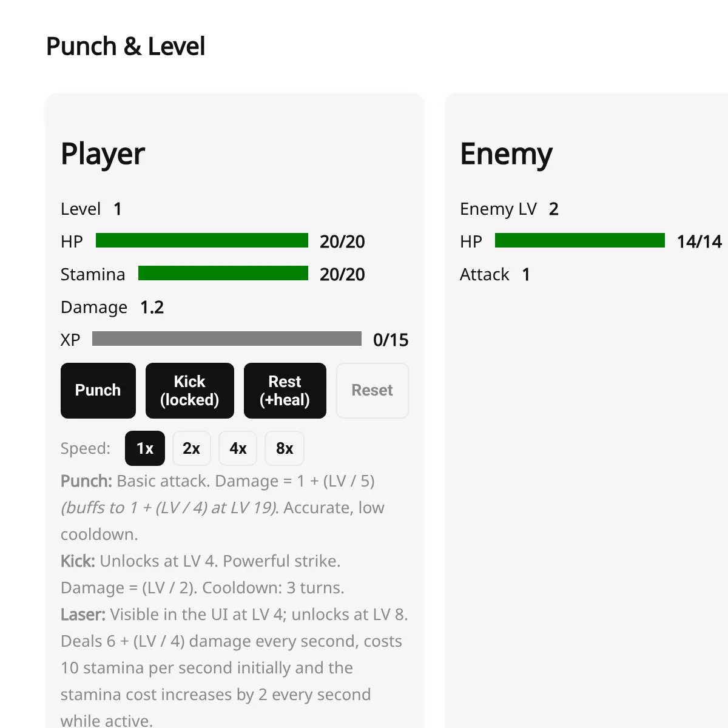728x728 pixels.
Task: Set speed to 2x
Action: pos(192,448)
